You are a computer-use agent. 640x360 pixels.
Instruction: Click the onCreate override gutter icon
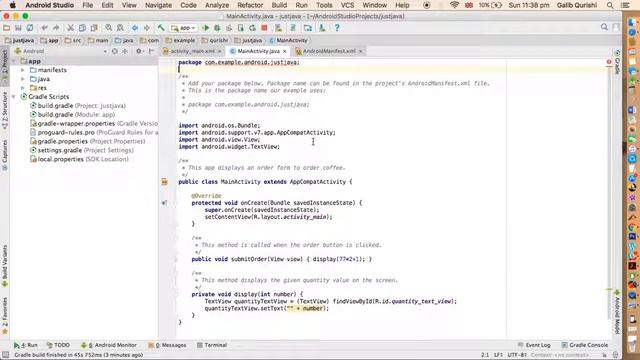pyautogui.click(x=164, y=202)
